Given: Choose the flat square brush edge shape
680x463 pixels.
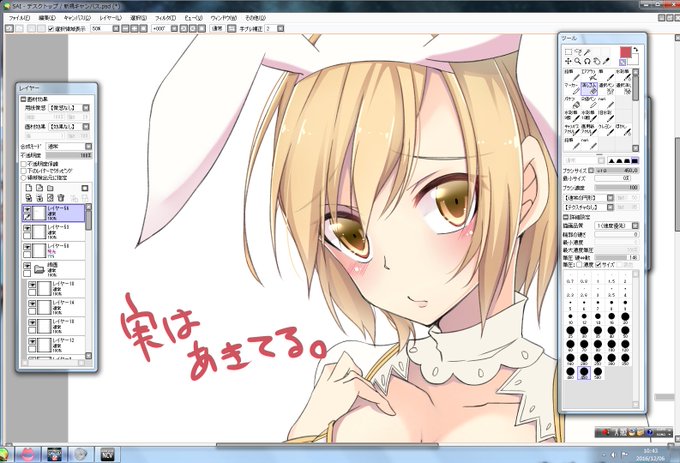Looking at the screenshot, I should (635, 161).
